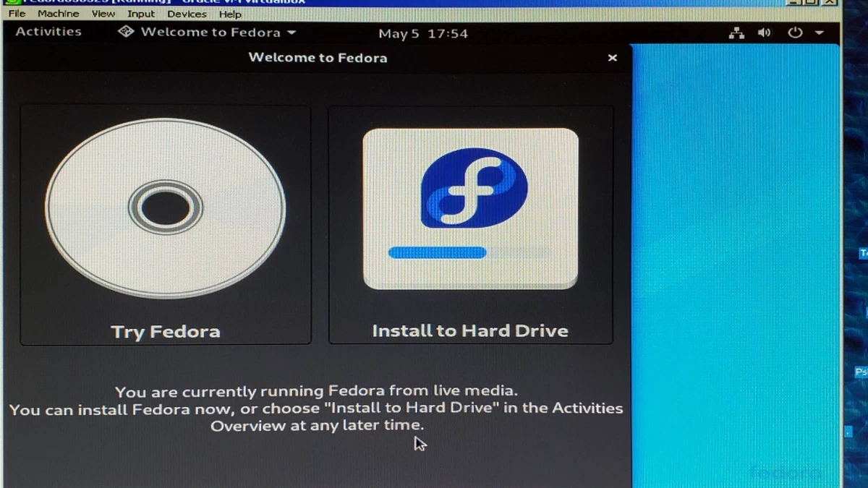Open the Devices menu in VirtualBox

[187, 14]
